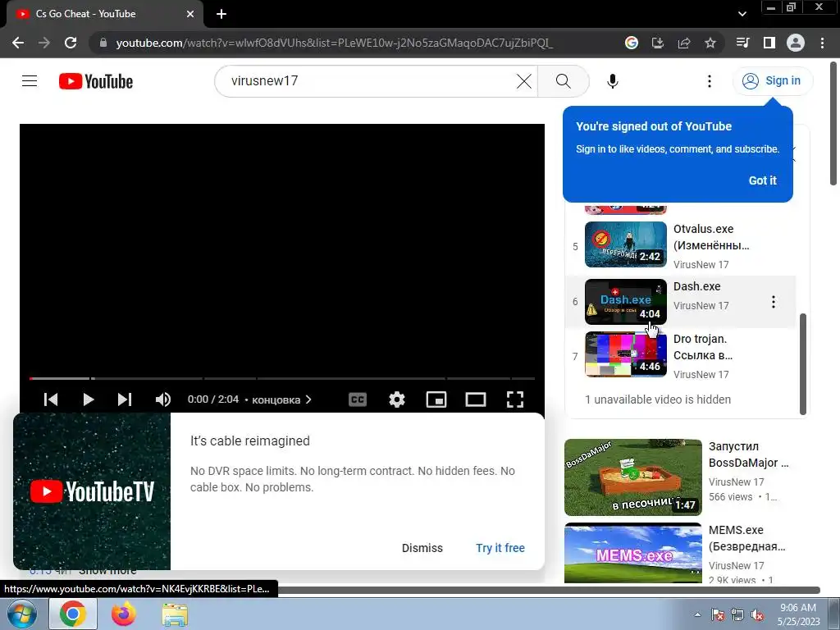Expand the концовка chapter chevron
Viewport: 840px width, 630px height.
click(x=308, y=399)
